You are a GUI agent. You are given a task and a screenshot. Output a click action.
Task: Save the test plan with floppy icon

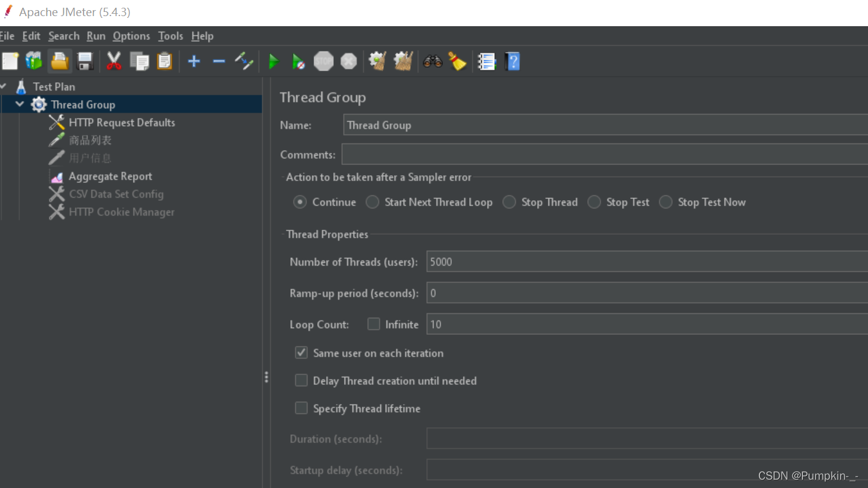coord(85,61)
